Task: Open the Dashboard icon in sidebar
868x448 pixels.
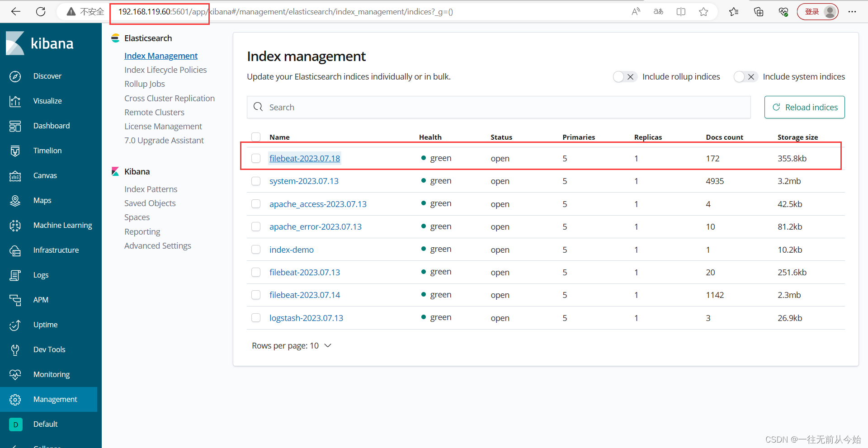Action: [x=15, y=126]
